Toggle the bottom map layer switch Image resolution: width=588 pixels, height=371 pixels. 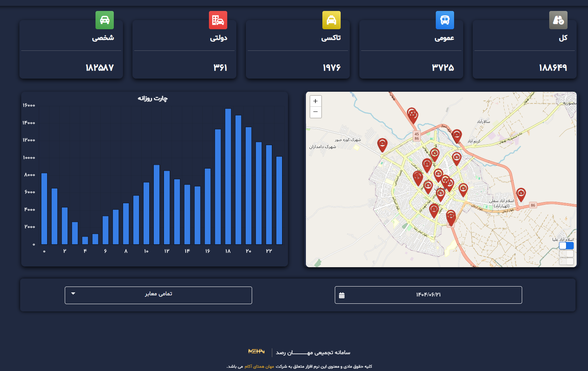pyautogui.click(x=566, y=261)
